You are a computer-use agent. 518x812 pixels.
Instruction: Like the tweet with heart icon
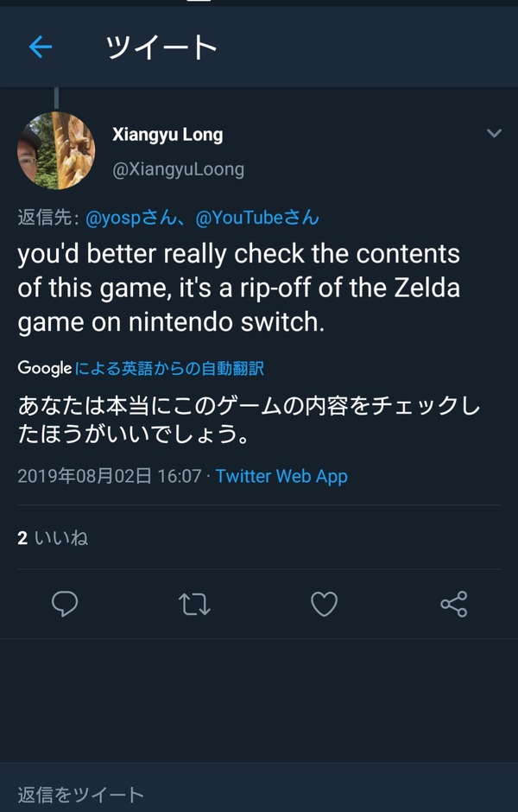pyautogui.click(x=324, y=604)
